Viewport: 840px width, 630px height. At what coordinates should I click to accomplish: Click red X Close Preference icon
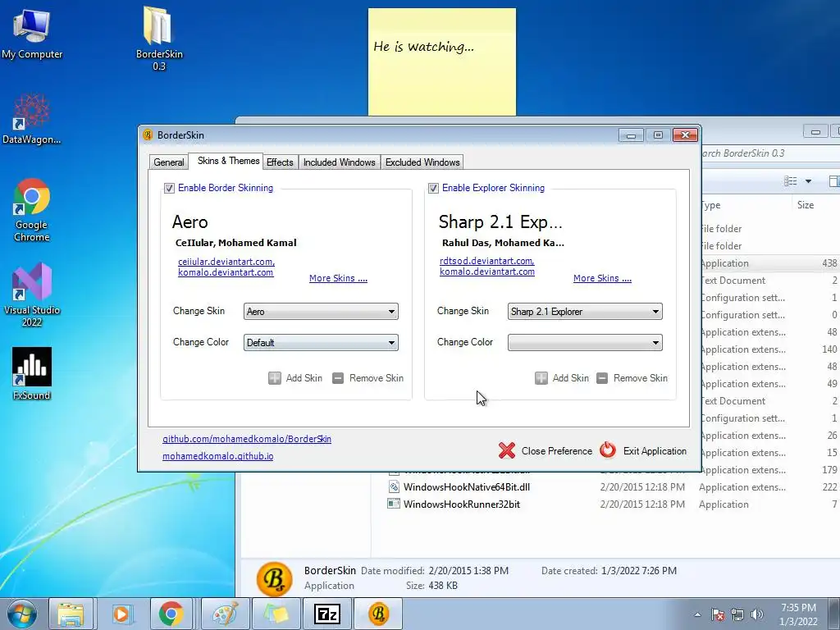[506, 450]
